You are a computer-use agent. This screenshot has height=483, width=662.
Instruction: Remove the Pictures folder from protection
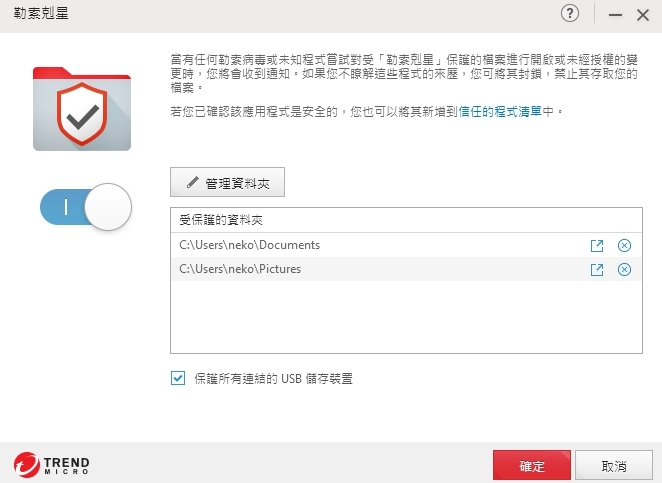tap(624, 269)
